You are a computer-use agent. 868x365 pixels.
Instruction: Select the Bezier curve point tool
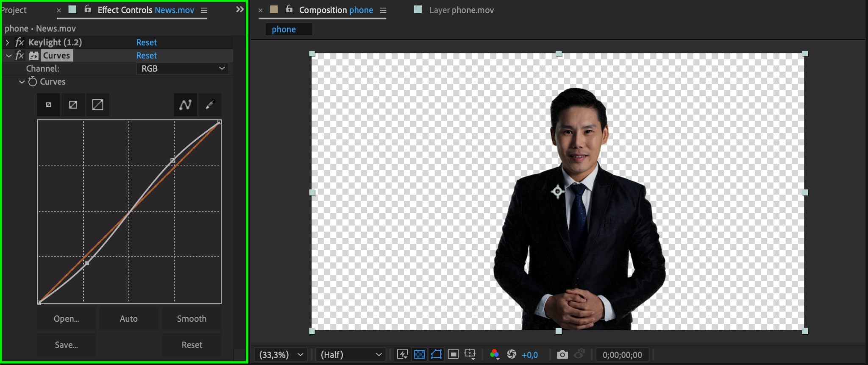point(185,105)
